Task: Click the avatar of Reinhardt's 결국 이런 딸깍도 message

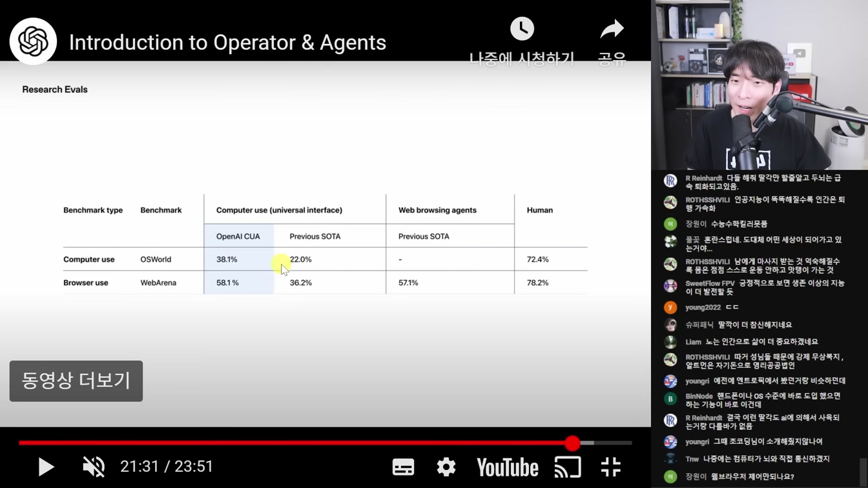Action: point(670,420)
